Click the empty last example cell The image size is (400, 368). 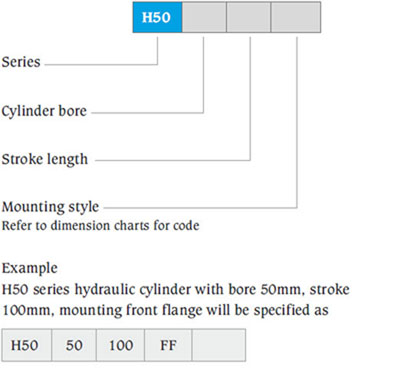click(219, 345)
